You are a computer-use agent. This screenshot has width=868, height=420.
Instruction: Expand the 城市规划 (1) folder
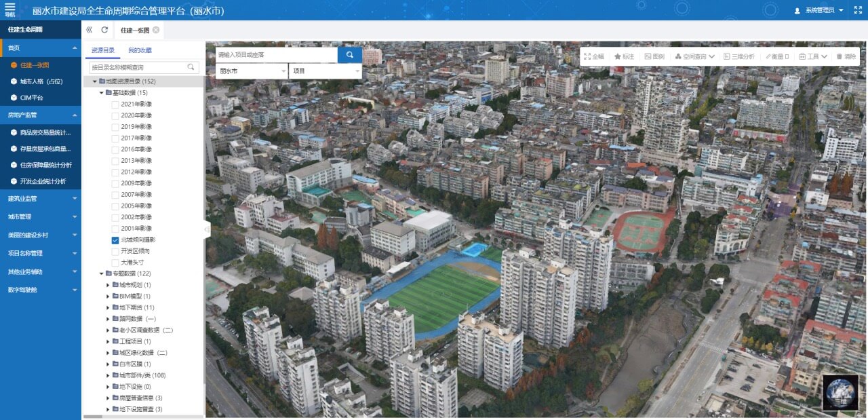(107, 285)
